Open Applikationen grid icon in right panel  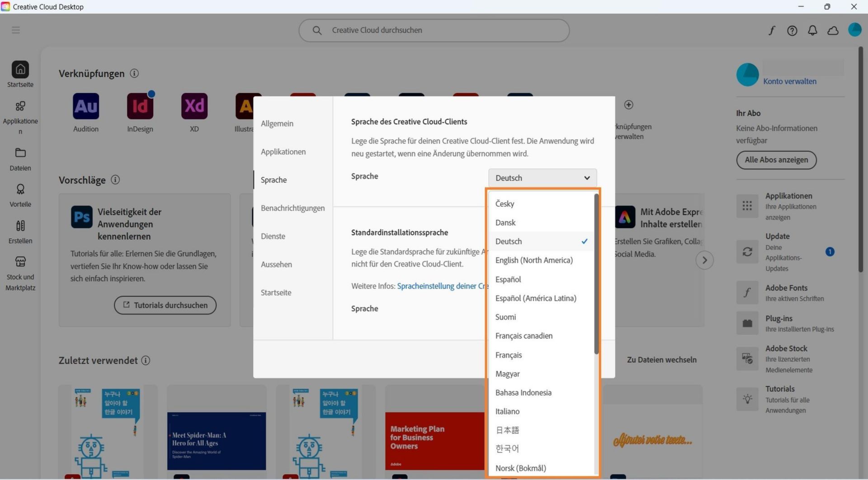(747, 206)
